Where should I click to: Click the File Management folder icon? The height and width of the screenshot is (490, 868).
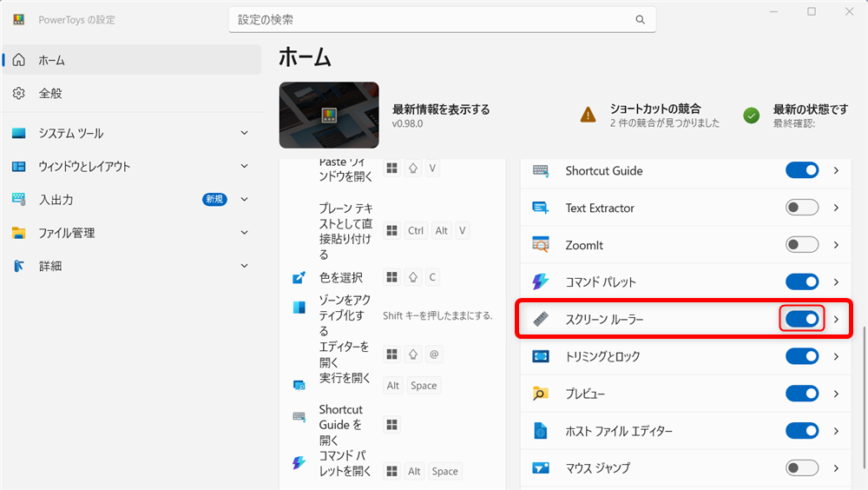[x=19, y=233]
